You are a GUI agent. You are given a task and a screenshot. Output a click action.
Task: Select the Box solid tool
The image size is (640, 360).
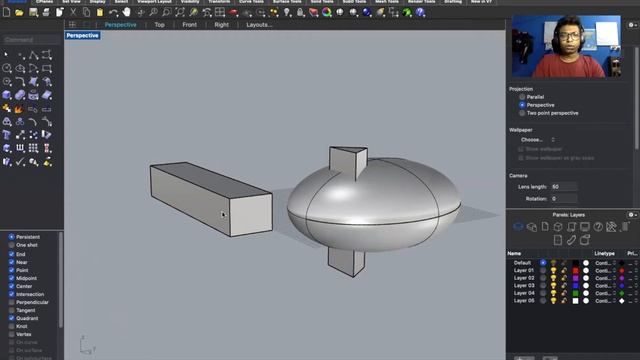(7, 95)
